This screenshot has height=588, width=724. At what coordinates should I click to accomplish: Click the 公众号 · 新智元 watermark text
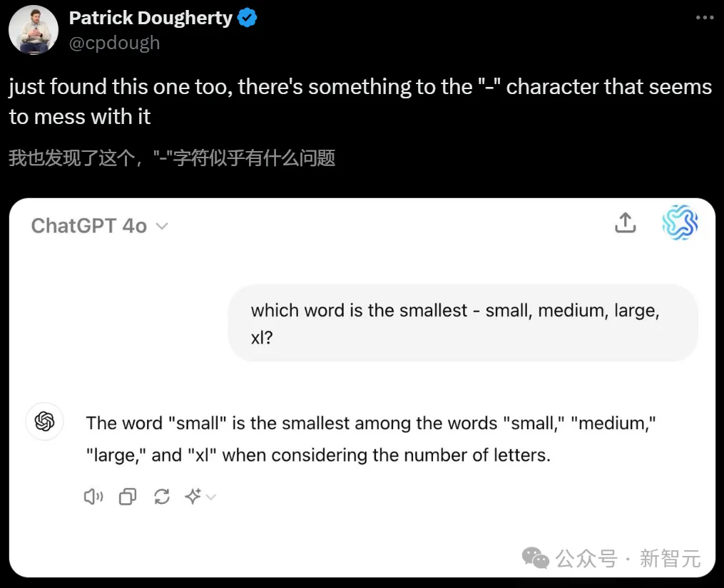click(x=628, y=558)
